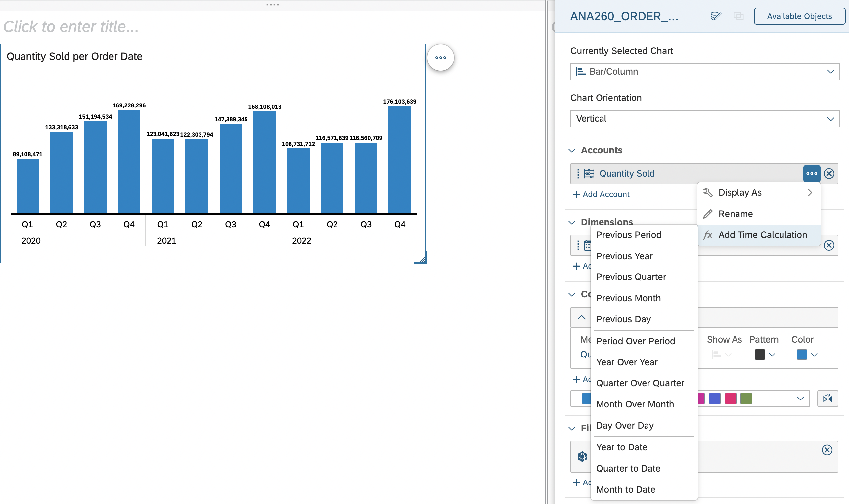Click the page title placeholder field
The image size is (849, 504).
[x=71, y=26]
